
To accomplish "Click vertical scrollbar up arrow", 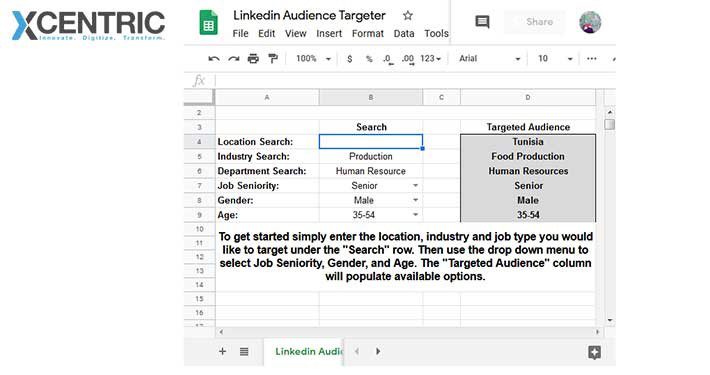I will [x=610, y=112].
